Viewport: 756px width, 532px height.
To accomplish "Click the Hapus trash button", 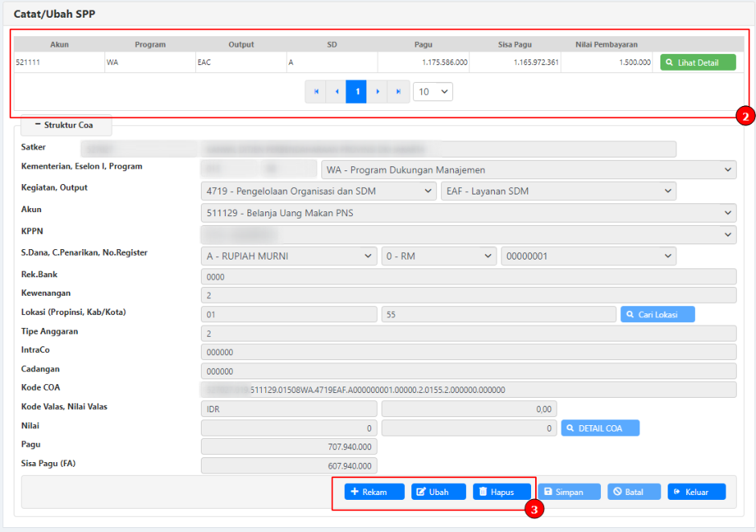I will point(501,492).
